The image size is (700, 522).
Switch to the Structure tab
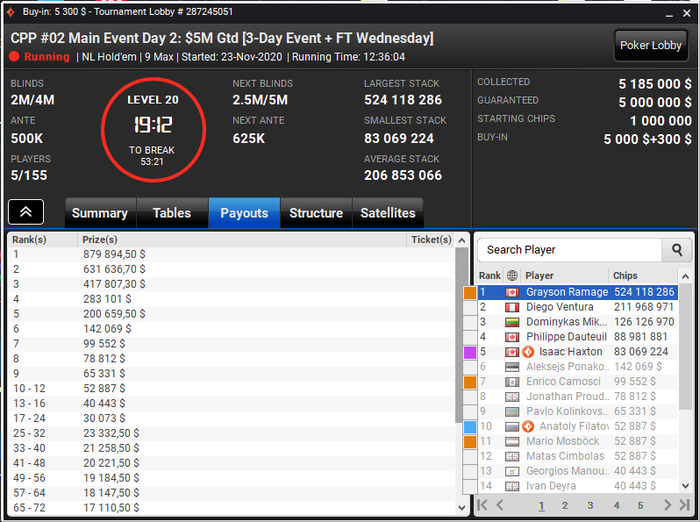316,213
